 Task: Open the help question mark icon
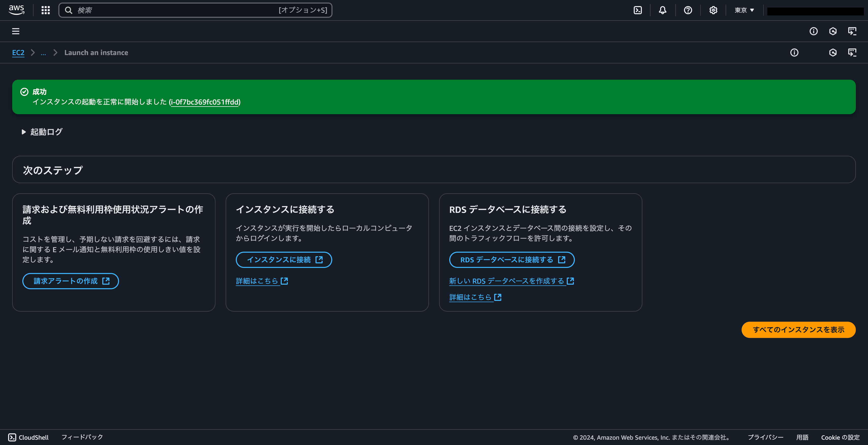pyautogui.click(x=688, y=10)
